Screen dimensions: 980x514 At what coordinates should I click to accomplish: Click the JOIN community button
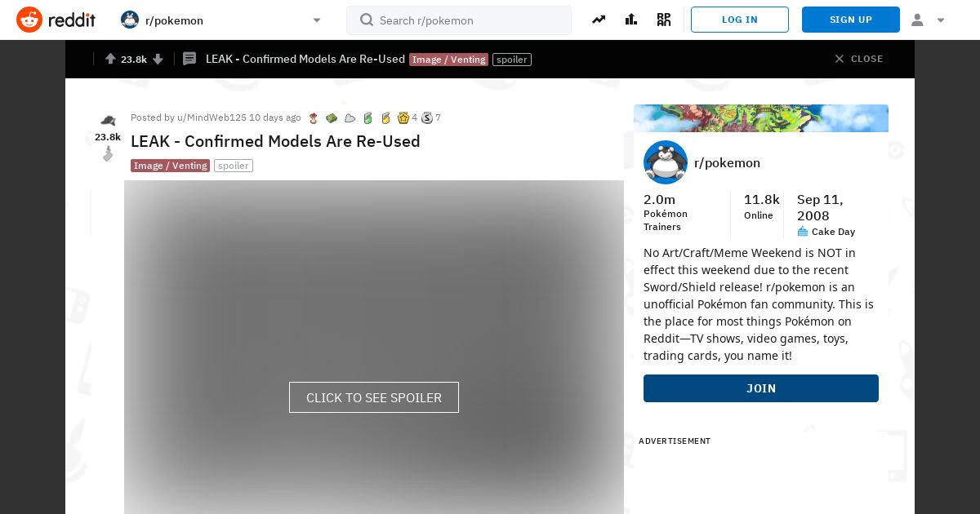click(x=761, y=388)
